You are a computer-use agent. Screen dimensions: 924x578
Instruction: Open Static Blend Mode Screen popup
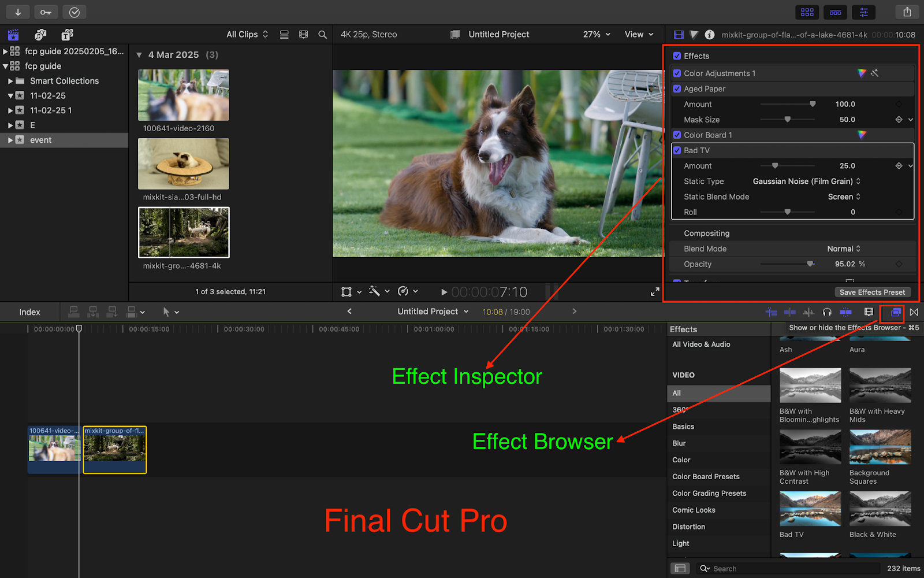[844, 197]
